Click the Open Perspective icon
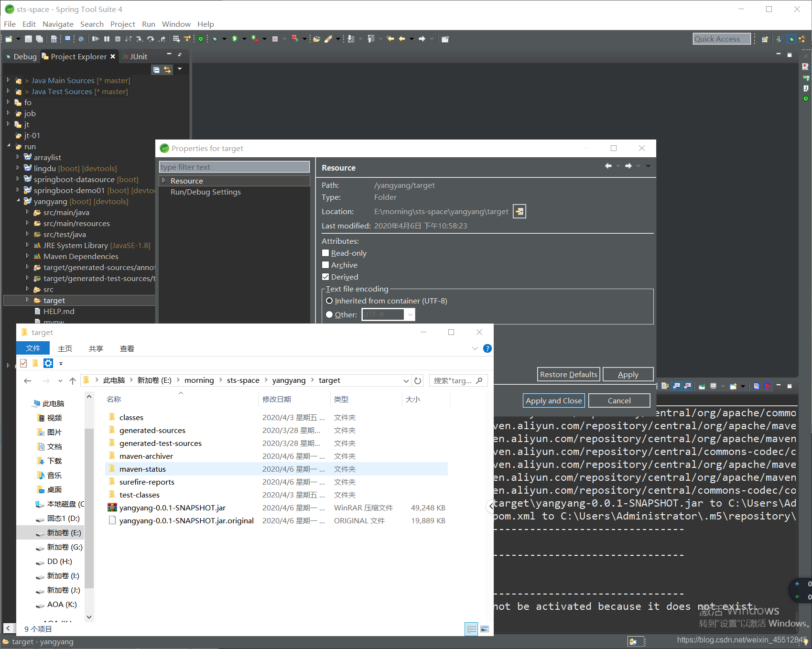The image size is (812, 649). 765,39
